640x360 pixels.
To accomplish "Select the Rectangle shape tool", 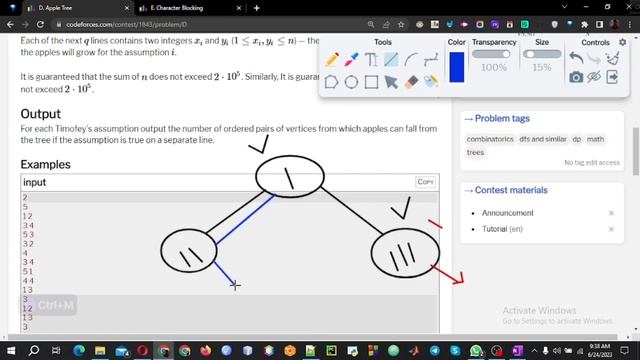I will 371,82.
